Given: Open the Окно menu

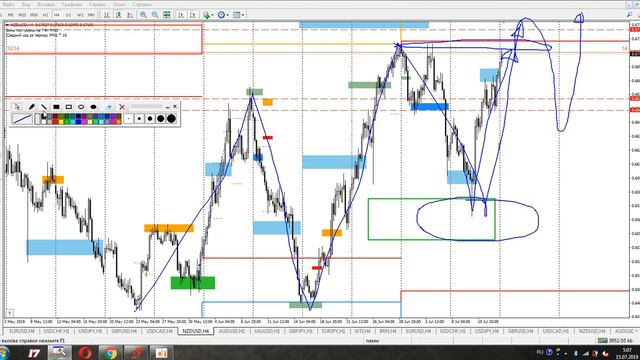Looking at the screenshot, I should click(x=119, y=4).
